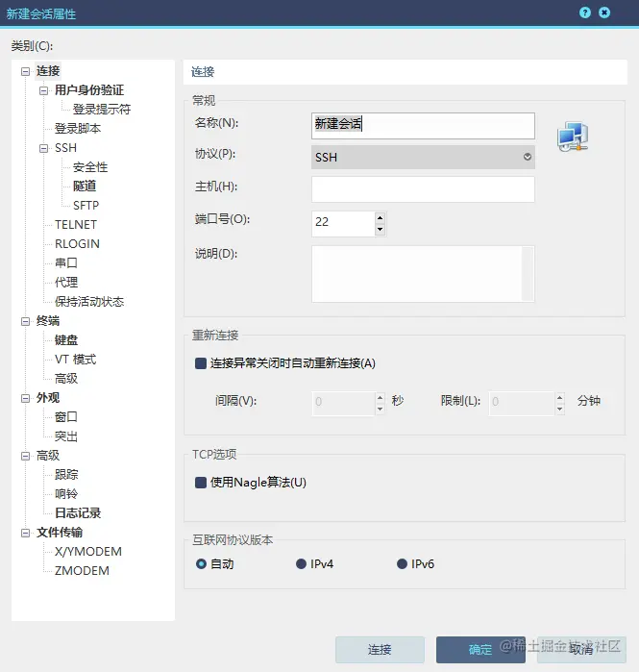Select 高级 under 终端
639x672 pixels.
point(66,379)
